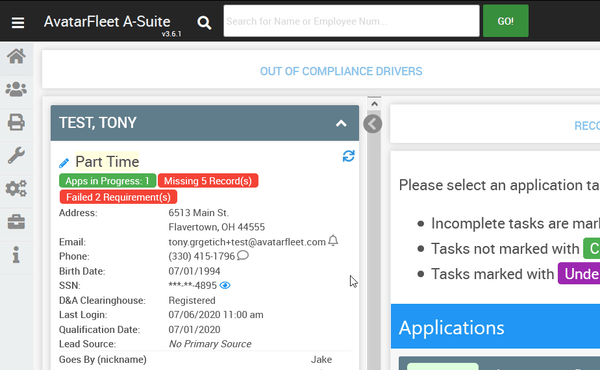
Task: Open Out of Compliance Drivers link
Action: click(x=341, y=71)
